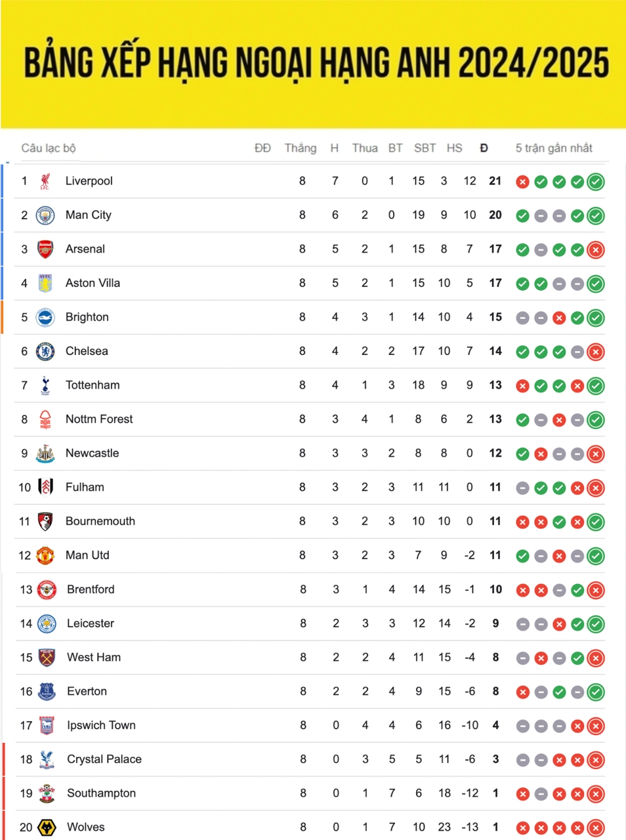Open the Crystal Palace team link
Screen dimensions: 626x840
click(x=104, y=759)
